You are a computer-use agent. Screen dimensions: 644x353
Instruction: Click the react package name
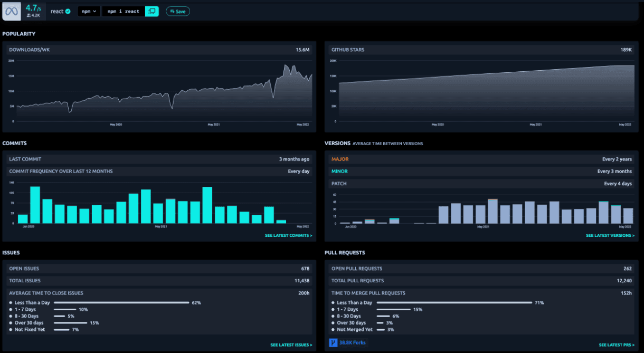[x=57, y=11]
